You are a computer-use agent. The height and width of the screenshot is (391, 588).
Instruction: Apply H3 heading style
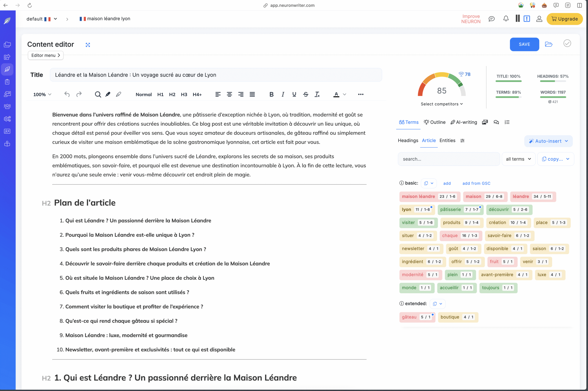point(184,95)
